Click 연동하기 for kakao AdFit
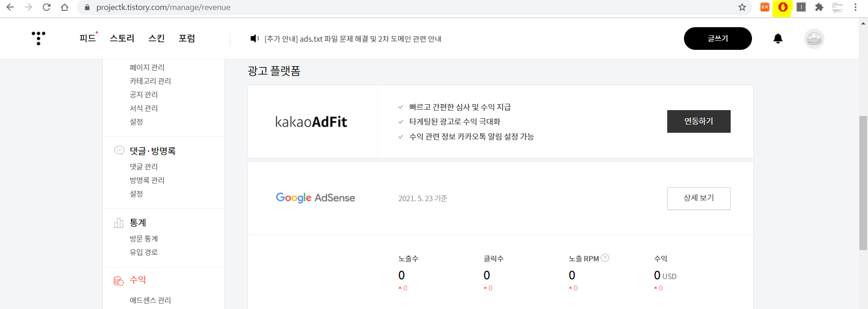The height and width of the screenshot is (309, 868). [x=699, y=121]
